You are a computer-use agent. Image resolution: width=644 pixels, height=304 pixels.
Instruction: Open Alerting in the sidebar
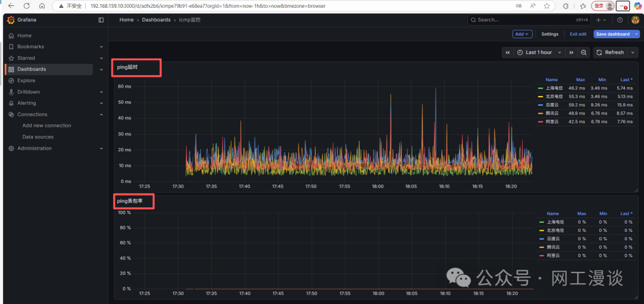pos(27,103)
